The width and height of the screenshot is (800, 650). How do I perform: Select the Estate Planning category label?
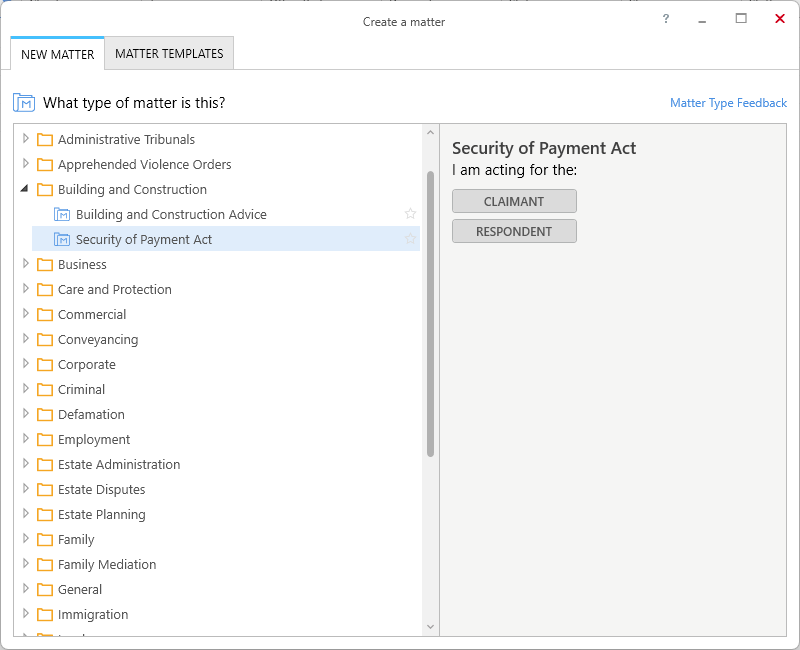pos(102,514)
